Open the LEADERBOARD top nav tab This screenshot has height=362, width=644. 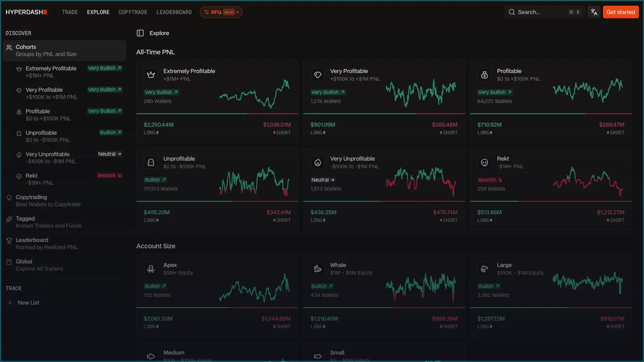(x=174, y=12)
